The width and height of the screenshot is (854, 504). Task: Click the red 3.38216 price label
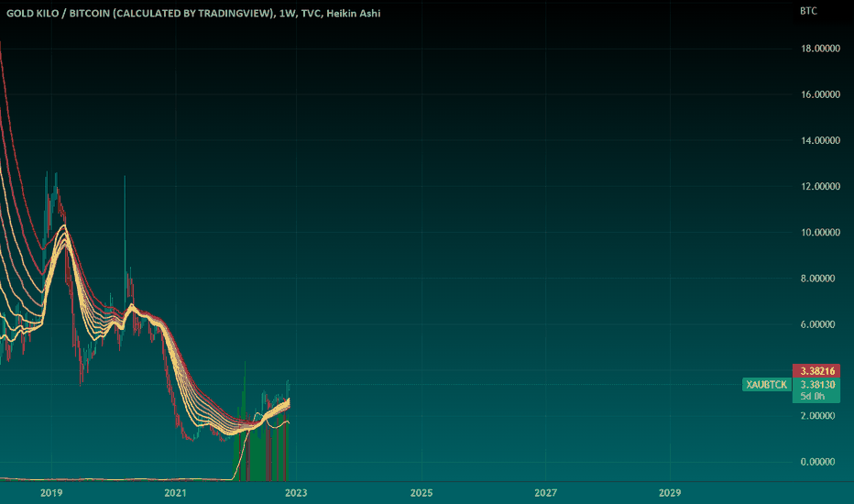[816, 371]
